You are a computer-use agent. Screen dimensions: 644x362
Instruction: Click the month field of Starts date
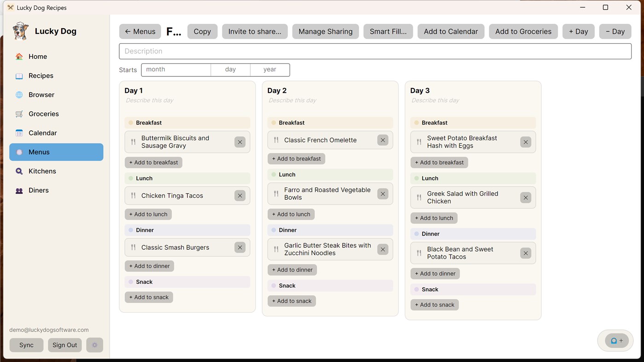pos(176,69)
